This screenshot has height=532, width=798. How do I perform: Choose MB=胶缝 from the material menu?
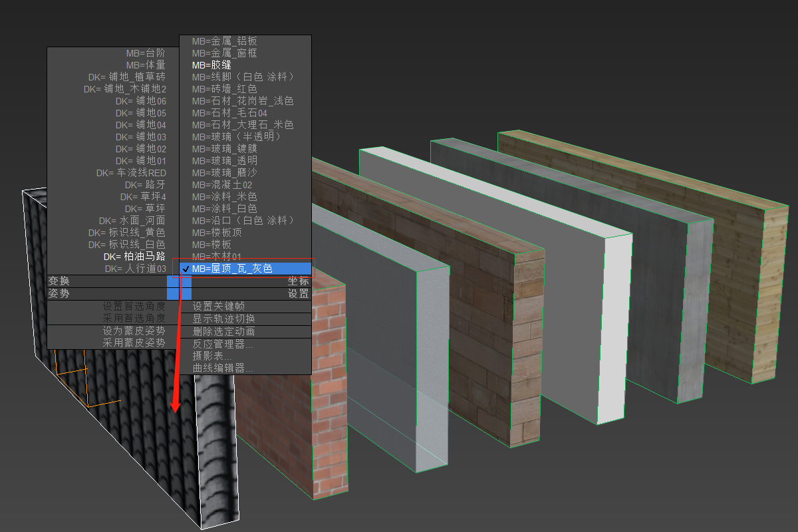(211, 65)
